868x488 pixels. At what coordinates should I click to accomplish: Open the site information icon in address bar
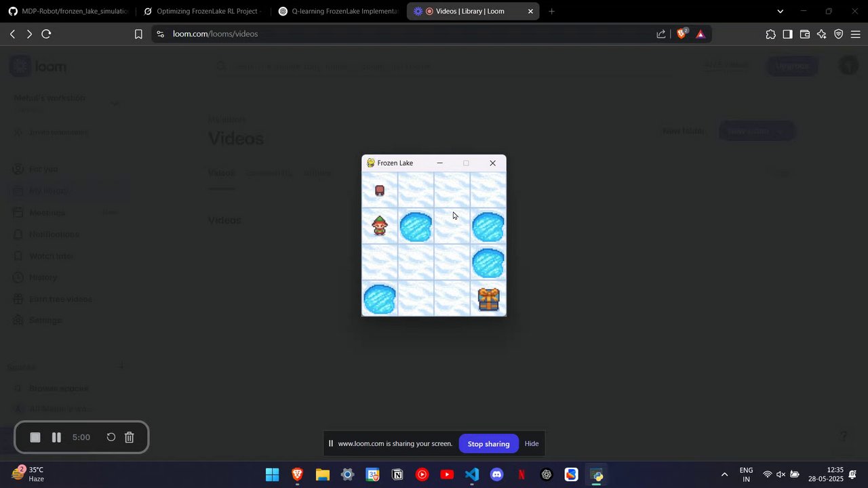pyautogui.click(x=160, y=34)
